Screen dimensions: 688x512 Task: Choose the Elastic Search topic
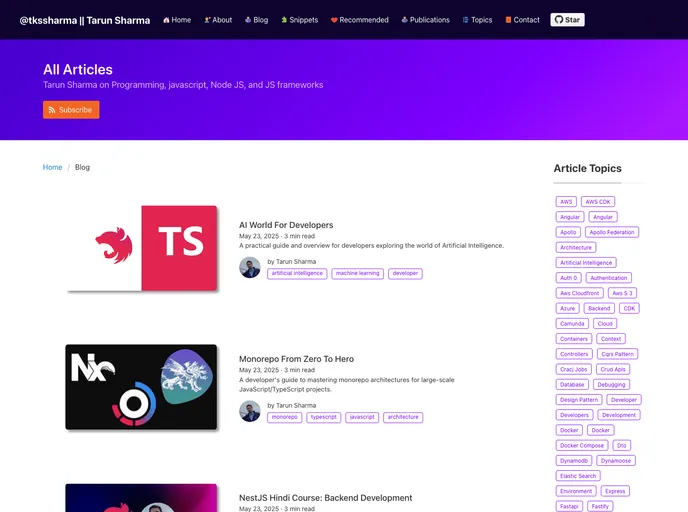578,476
